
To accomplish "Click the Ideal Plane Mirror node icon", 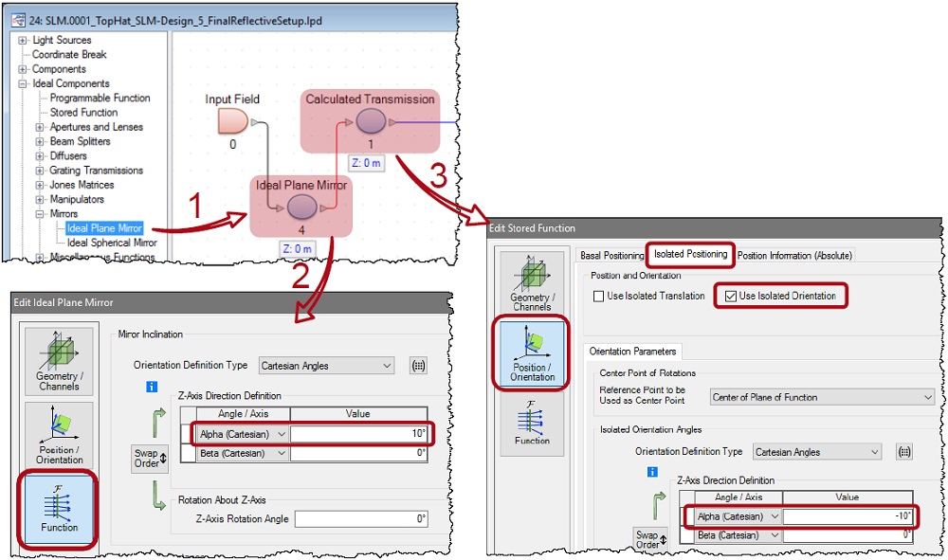I will coord(301,207).
